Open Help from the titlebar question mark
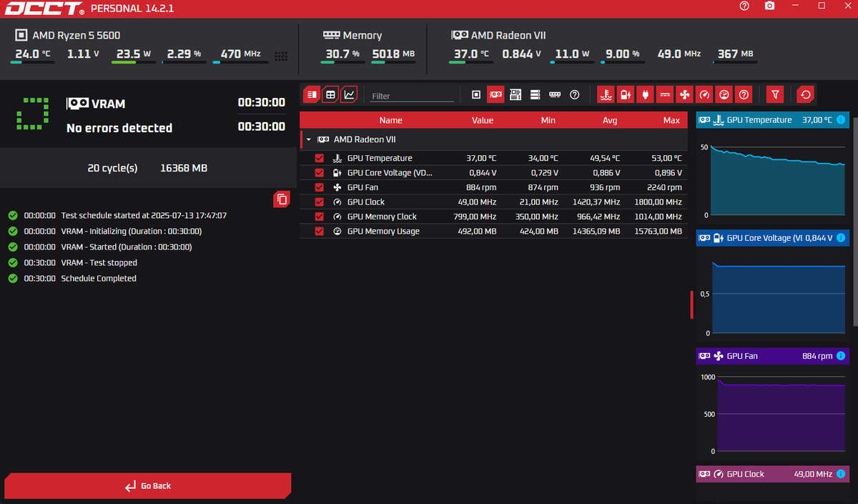 744,6
